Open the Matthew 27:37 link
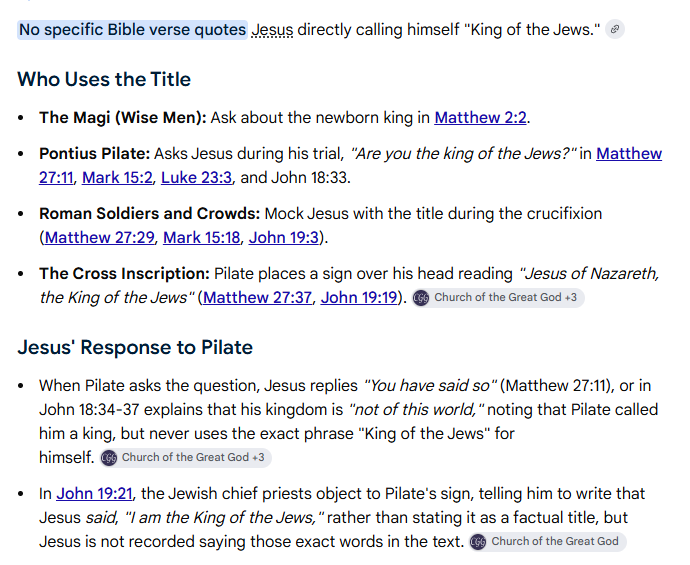The height and width of the screenshot is (565, 690). point(257,297)
